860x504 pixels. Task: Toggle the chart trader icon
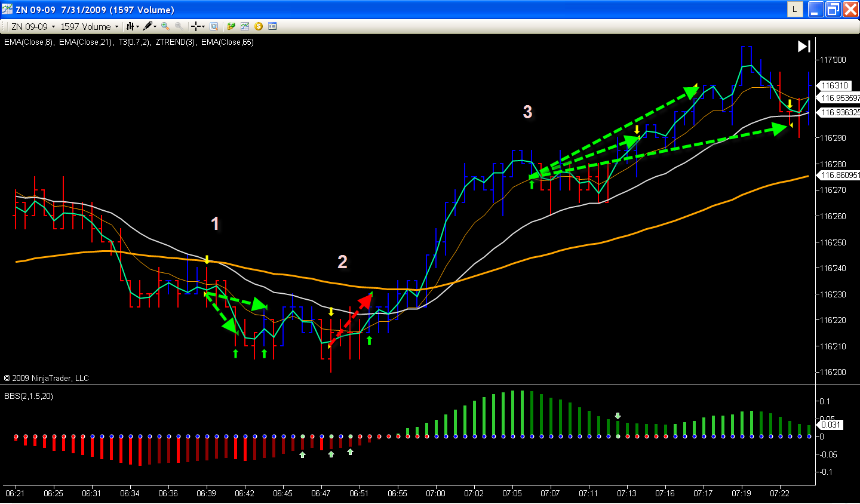tap(231, 26)
